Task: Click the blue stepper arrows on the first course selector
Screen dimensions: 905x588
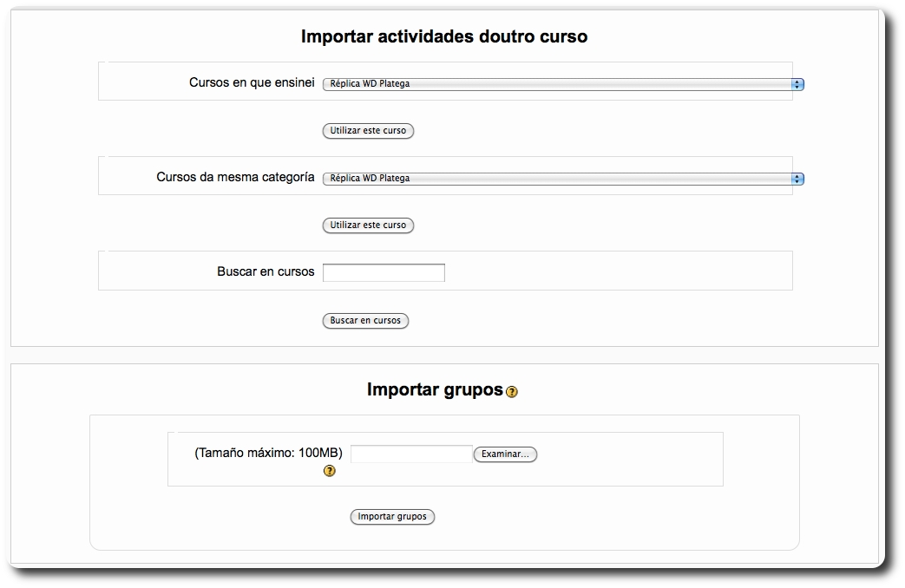Action: tap(798, 84)
